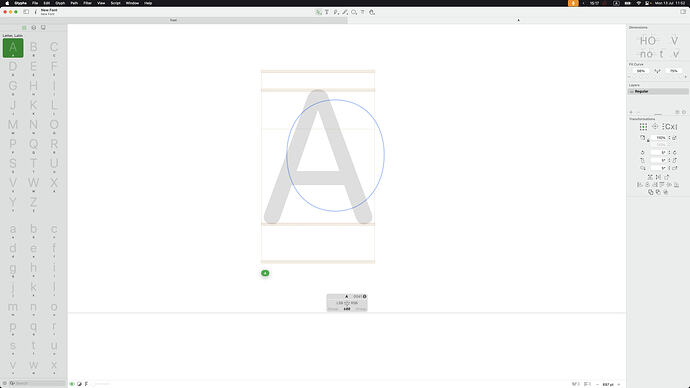Select glyph B in the sidebar
Viewport: 690px width, 388px height.
tap(33, 48)
